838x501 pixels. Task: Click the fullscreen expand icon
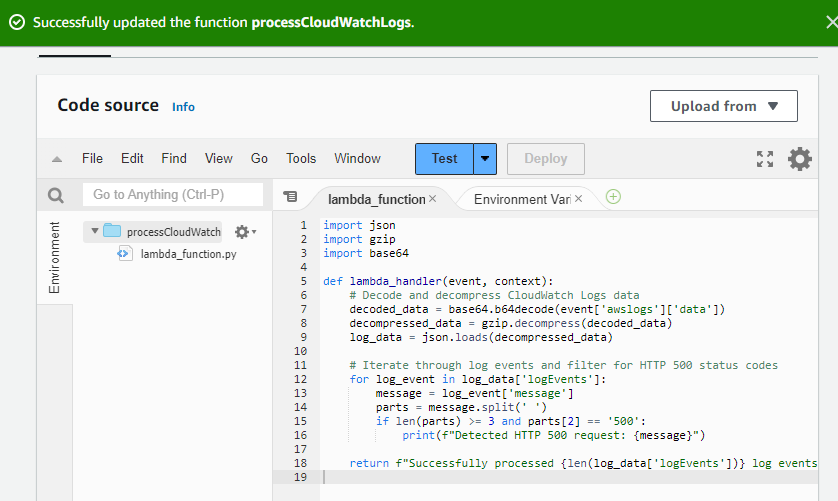point(765,159)
